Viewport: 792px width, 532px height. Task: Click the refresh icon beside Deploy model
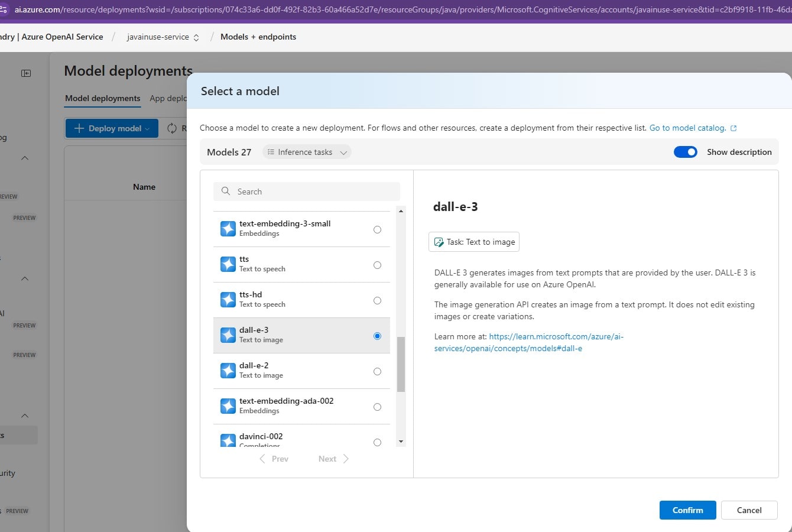tap(172, 128)
